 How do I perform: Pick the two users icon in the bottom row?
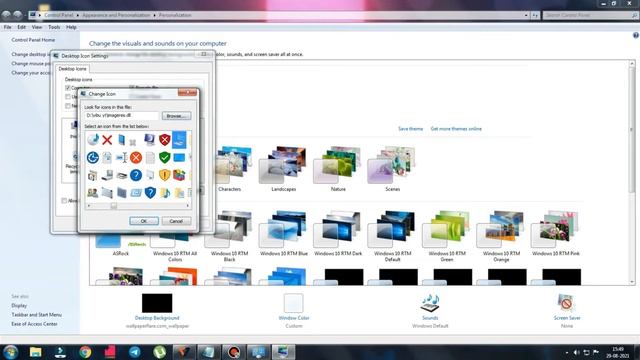coord(93,192)
